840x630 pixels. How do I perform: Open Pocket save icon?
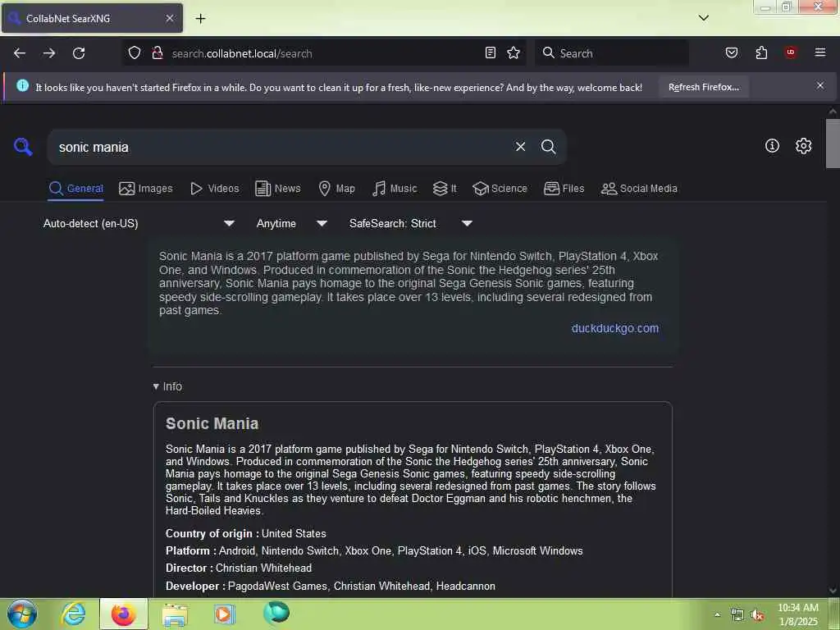(x=732, y=52)
